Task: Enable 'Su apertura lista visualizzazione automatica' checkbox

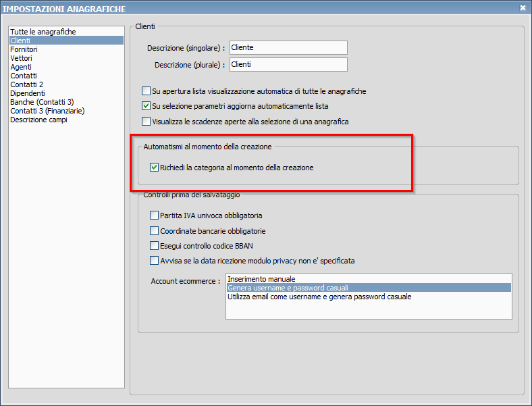Action: (146, 91)
